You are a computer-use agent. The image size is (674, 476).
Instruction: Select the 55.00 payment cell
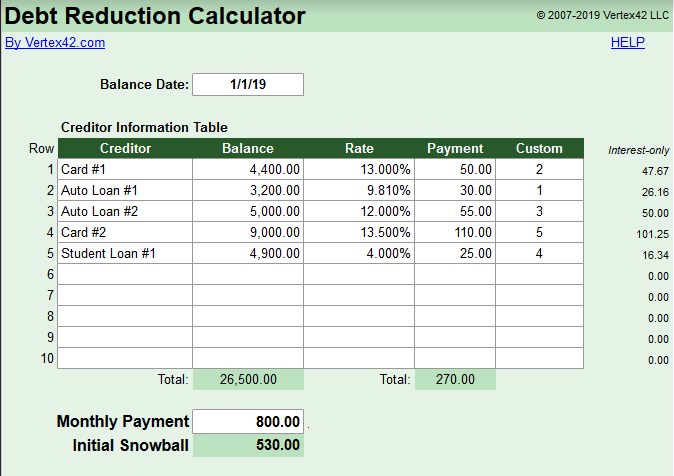click(x=455, y=212)
